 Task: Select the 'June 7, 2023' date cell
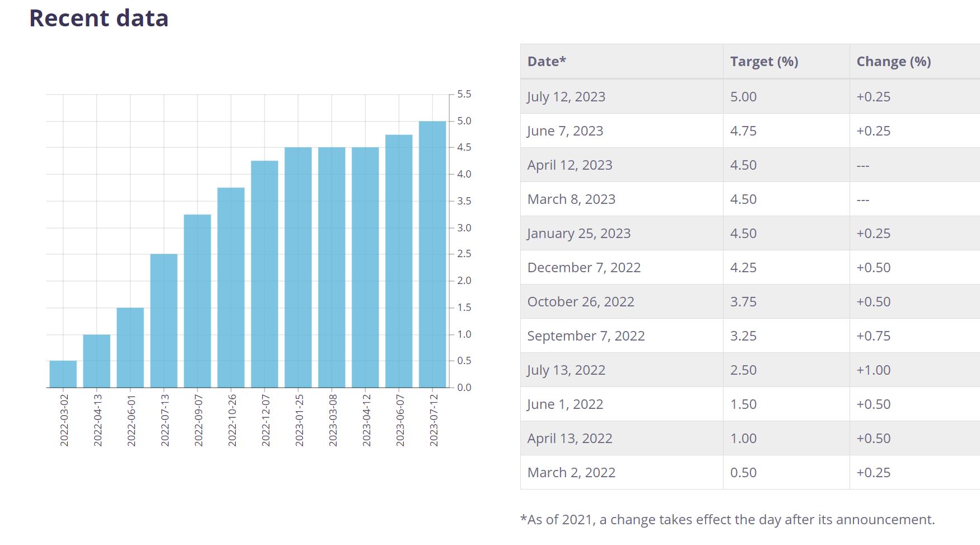pyautogui.click(x=622, y=131)
